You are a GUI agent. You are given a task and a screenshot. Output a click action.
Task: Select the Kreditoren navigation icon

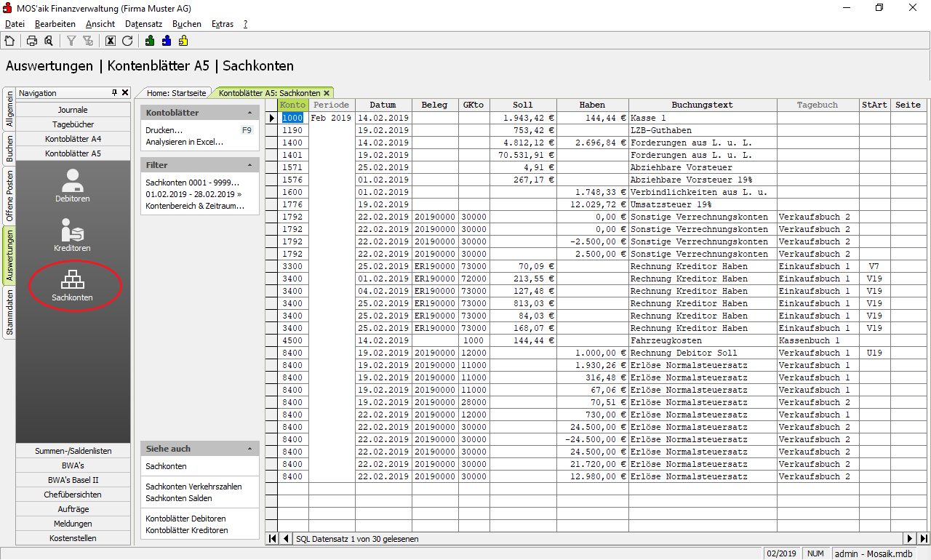tap(72, 235)
